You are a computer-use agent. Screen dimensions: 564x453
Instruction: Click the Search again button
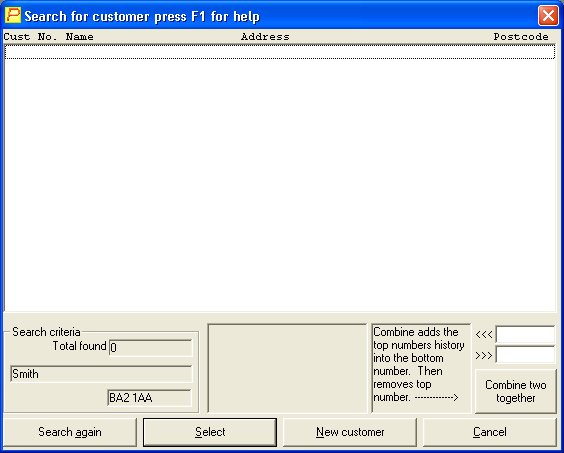coord(70,432)
